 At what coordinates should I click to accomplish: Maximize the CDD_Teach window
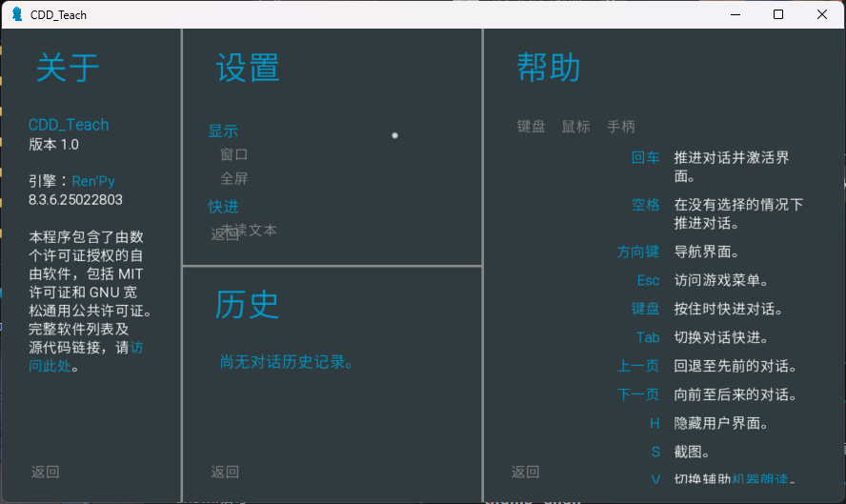point(778,14)
